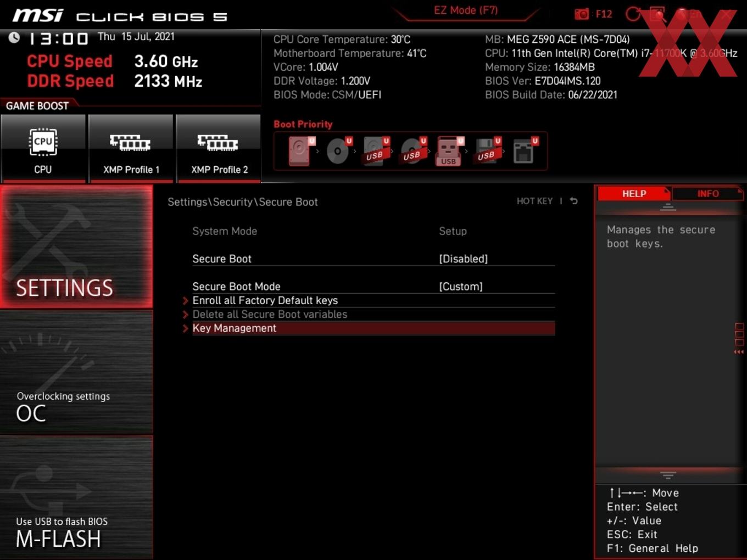Click the DDR Speed 2133 MHz readout
This screenshot has height=560, width=747.
click(x=115, y=81)
